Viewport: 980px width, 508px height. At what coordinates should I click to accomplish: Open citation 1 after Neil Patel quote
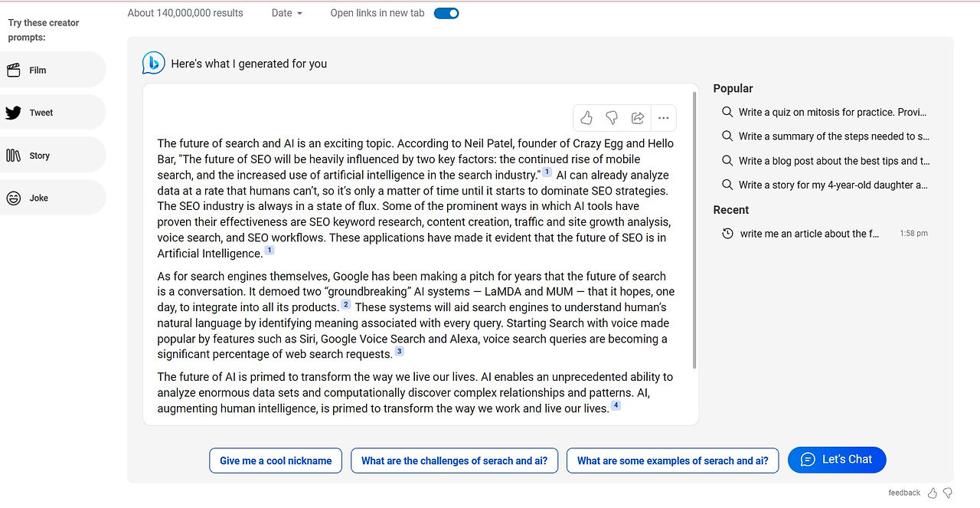(547, 172)
